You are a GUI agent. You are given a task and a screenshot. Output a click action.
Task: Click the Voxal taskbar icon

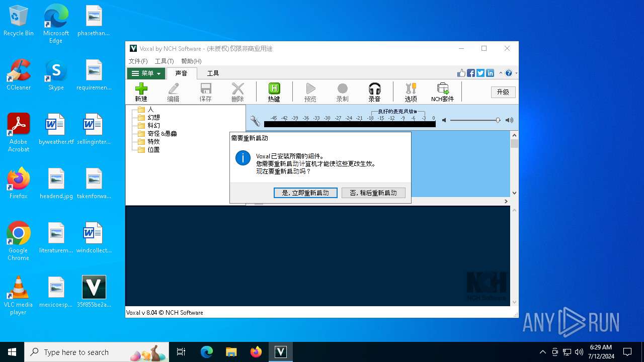[x=280, y=352]
